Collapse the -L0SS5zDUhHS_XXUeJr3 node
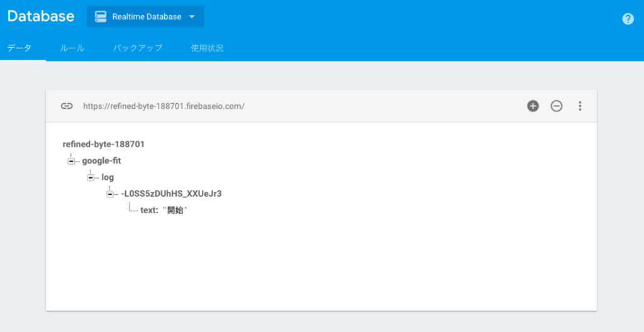Image resolution: width=644 pixels, height=332 pixels. 109,194
